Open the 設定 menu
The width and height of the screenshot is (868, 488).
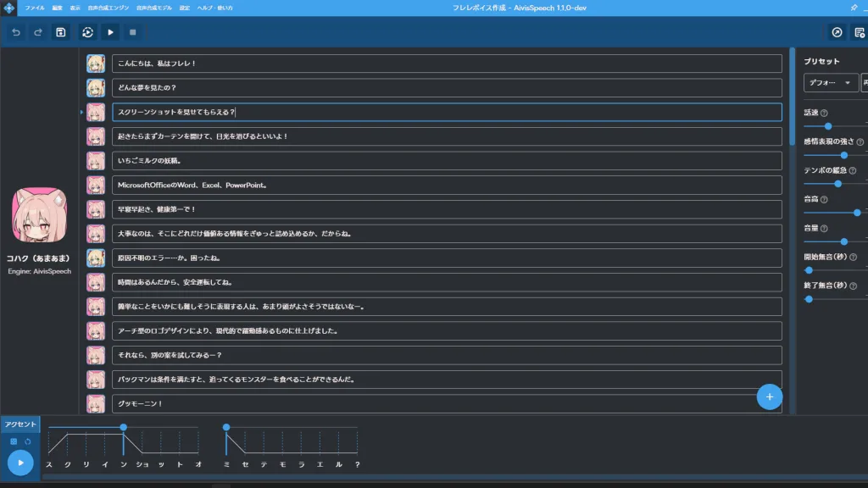pos(184,8)
